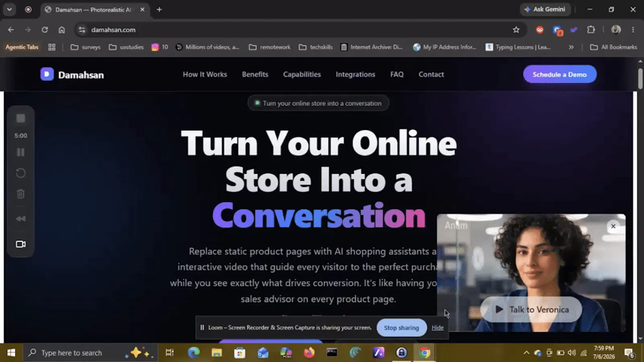
Task: Open File Explorer from the taskbar
Action: point(217,353)
